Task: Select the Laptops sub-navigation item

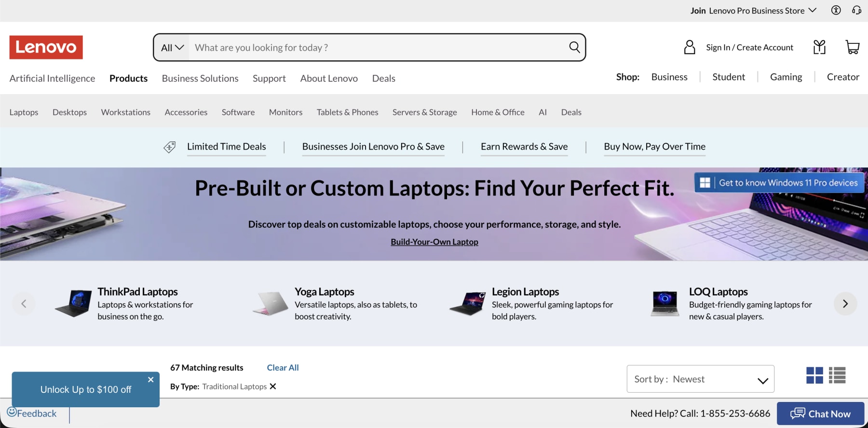Action: click(24, 112)
